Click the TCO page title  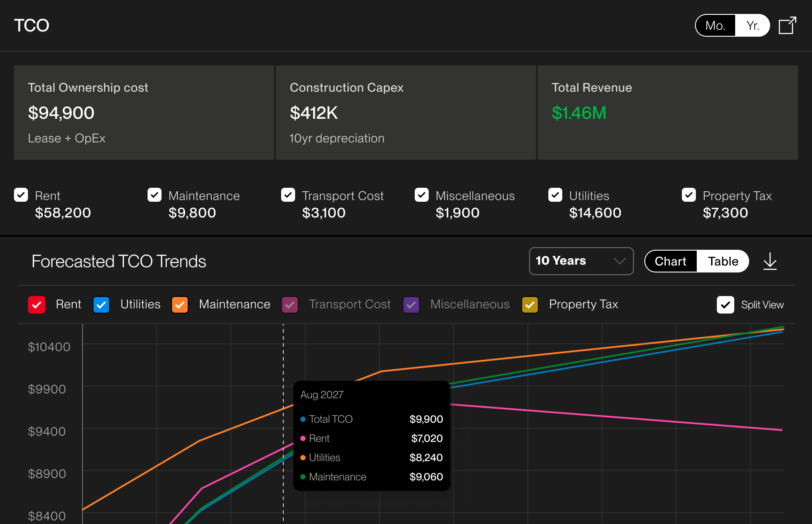tap(31, 25)
